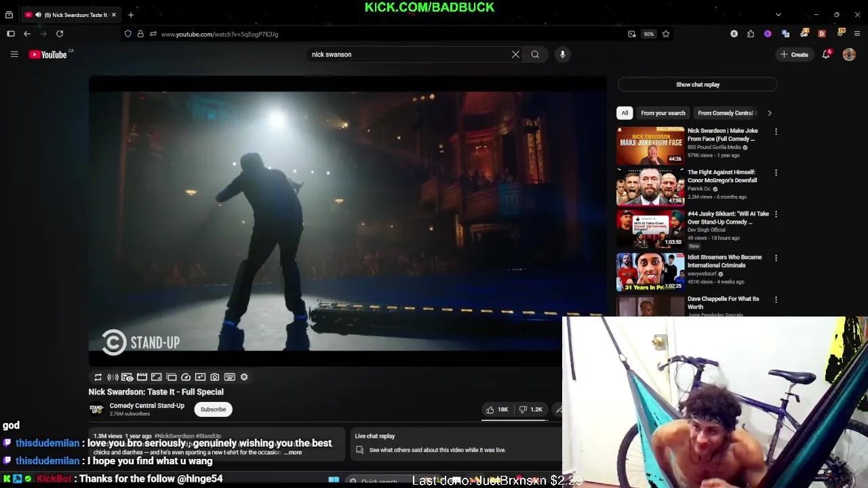Open options for Make Joke From Face video
Image resolution: width=868 pixels, height=488 pixels.
[776, 131]
